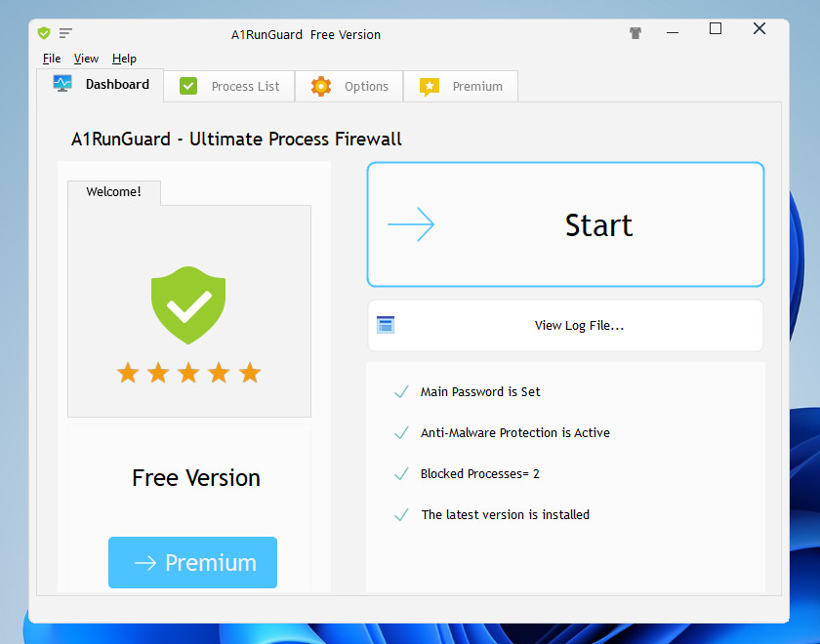Screen dimensions: 820x644
Task: Click the blue arrow beside Start
Action: (x=411, y=224)
